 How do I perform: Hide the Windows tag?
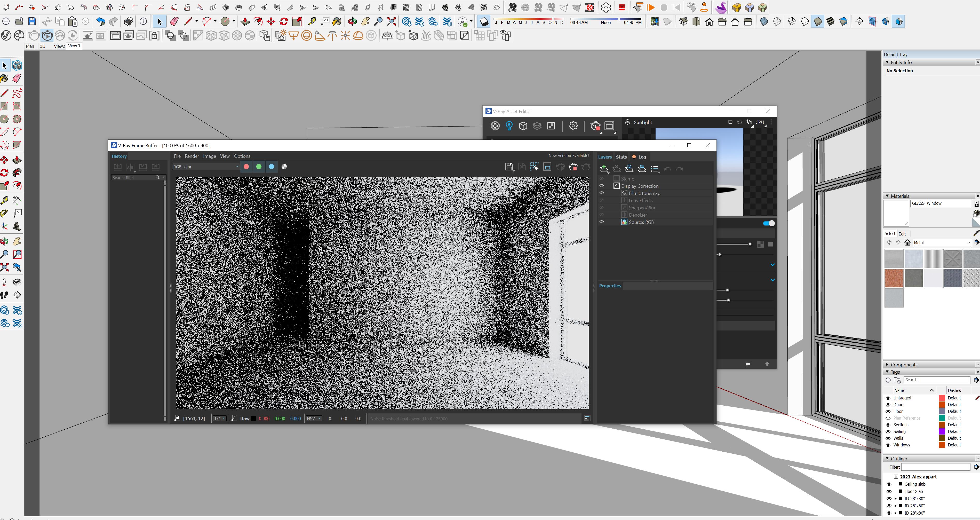(x=888, y=445)
